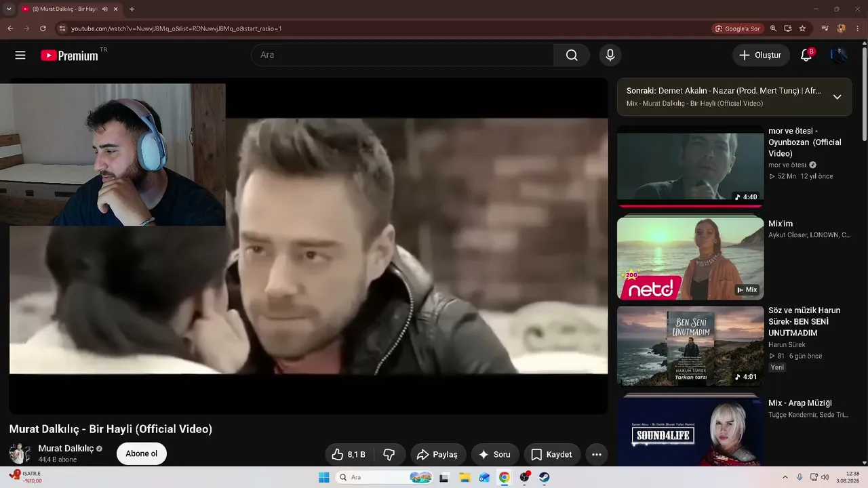Screen dimensions: 868x488
Task: Bookmark this page with star icon
Action: tap(803, 28)
